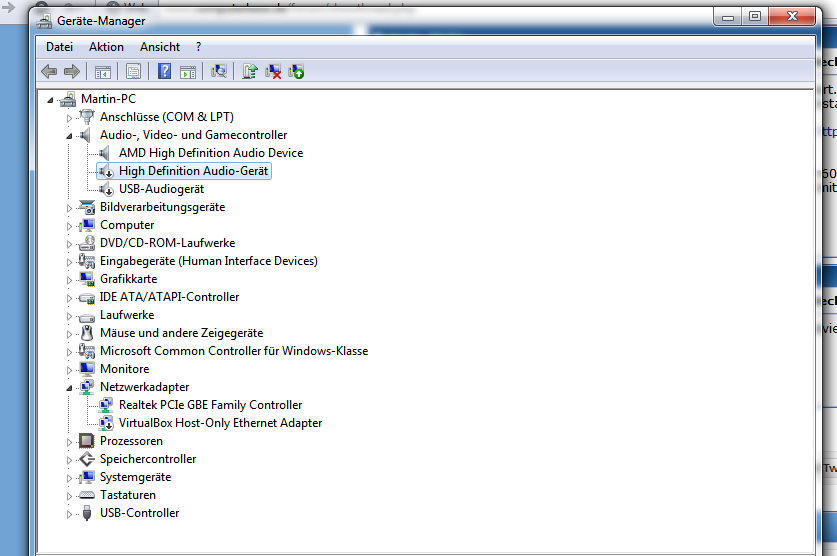Select Realtek PCIe GBE Family Controller
The width and height of the screenshot is (837, 556).
(210, 405)
